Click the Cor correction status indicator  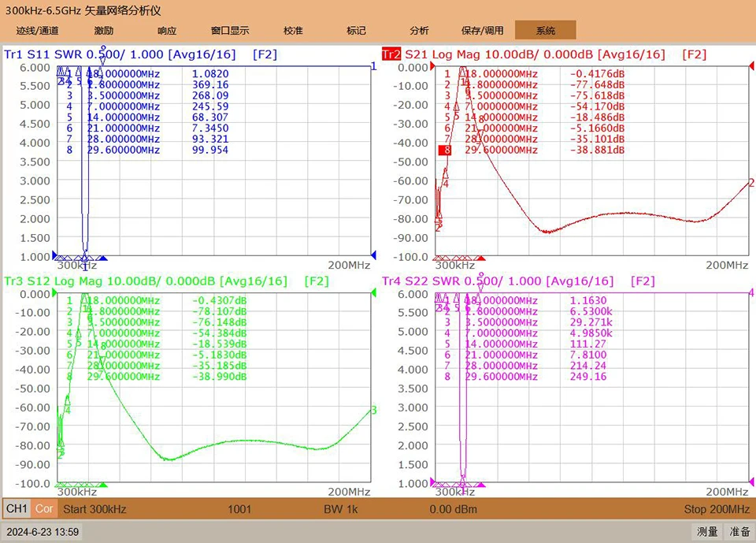44,509
